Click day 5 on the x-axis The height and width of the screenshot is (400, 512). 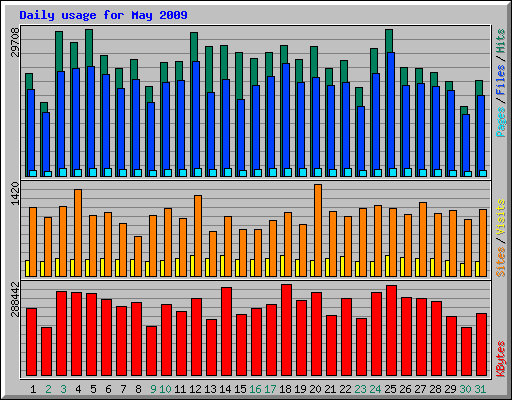tap(93, 389)
